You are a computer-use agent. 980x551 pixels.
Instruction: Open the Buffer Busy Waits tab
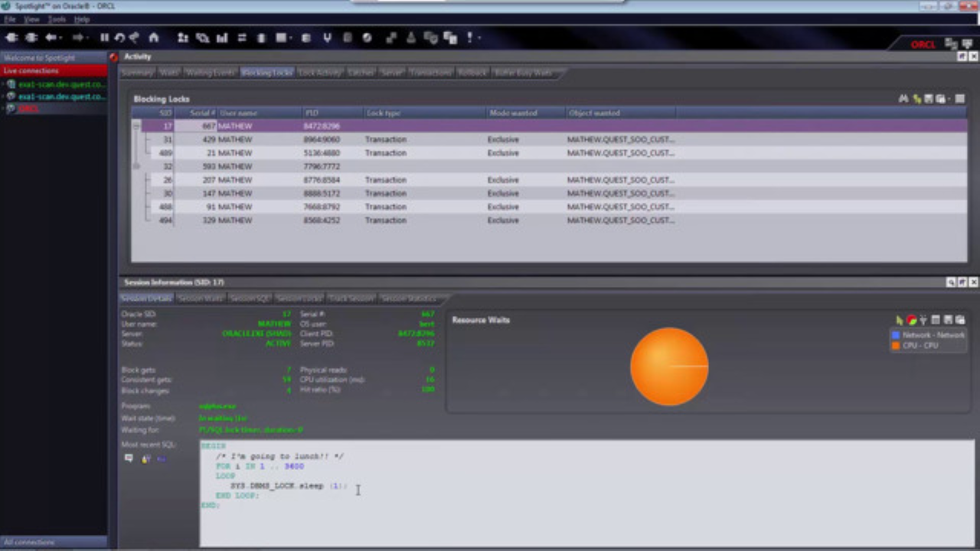coord(523,73)
